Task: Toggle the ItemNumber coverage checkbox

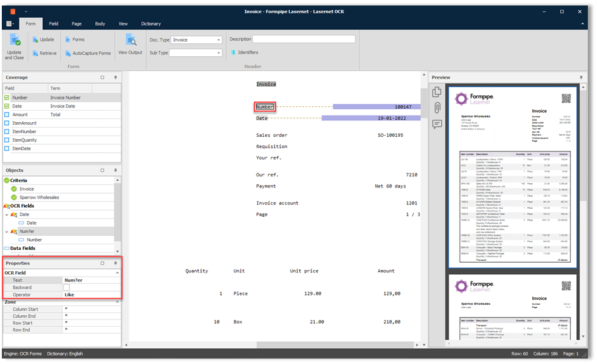Action: coord(7,131)
